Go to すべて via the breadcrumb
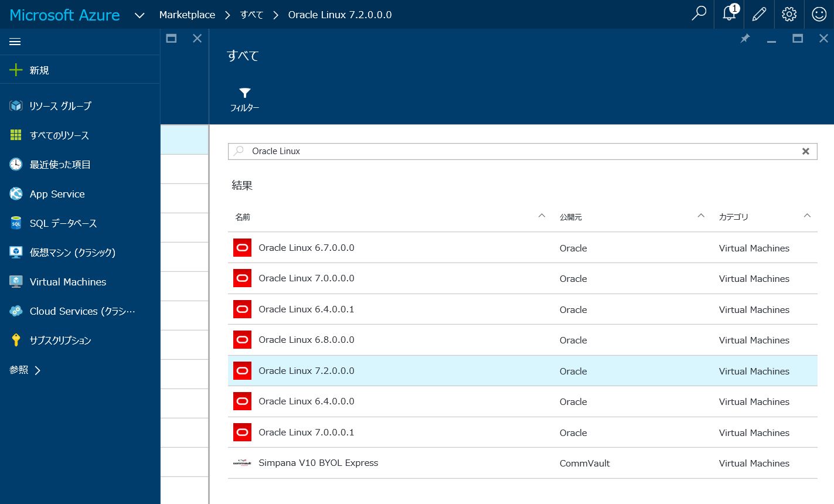The height and width of the screenshot is (504, 834). (251, 14)
